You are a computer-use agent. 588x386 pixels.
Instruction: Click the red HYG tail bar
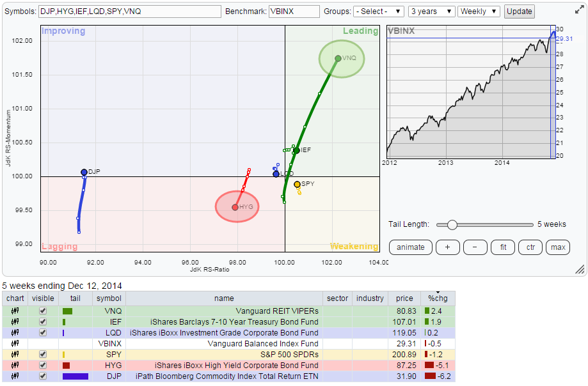[66, 366]
